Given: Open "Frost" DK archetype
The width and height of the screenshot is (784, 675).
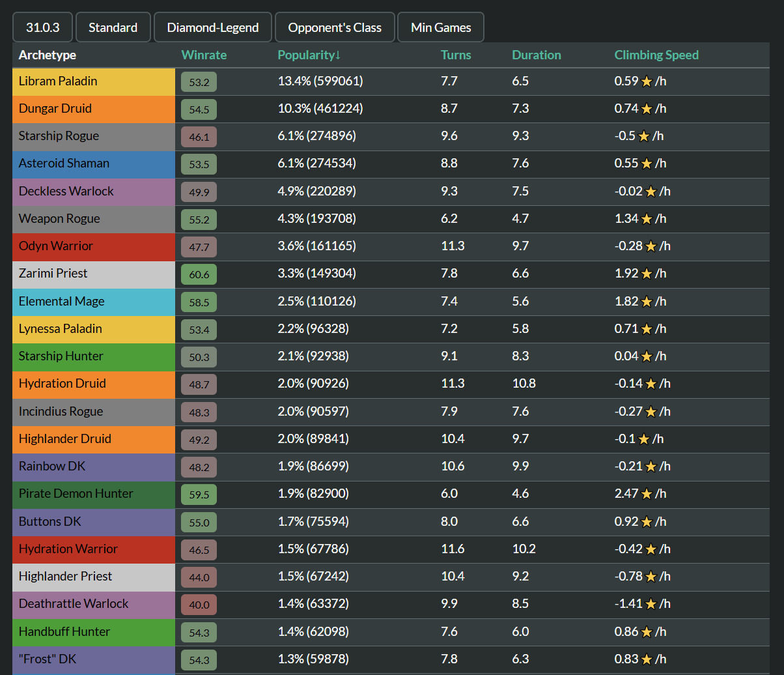Looking at the screenshot, I should point(94,659).
